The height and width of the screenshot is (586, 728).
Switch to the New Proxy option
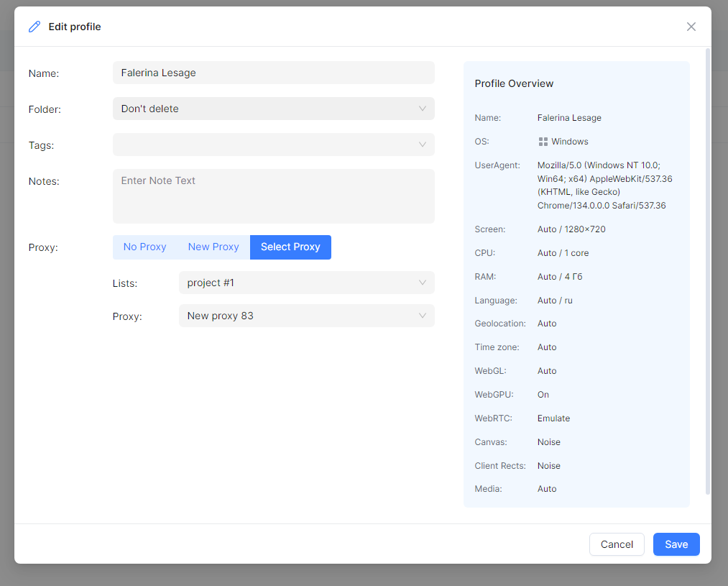pyautogui.click(x=213, y=247)
